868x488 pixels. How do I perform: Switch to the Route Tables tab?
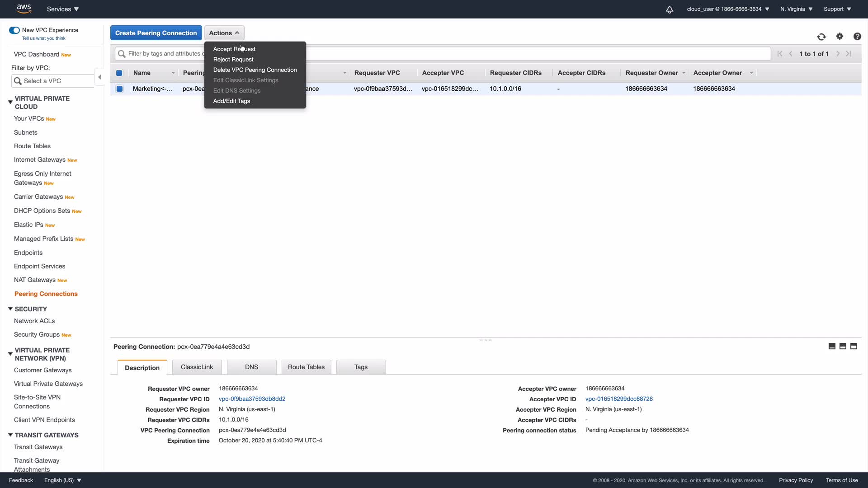306,367
